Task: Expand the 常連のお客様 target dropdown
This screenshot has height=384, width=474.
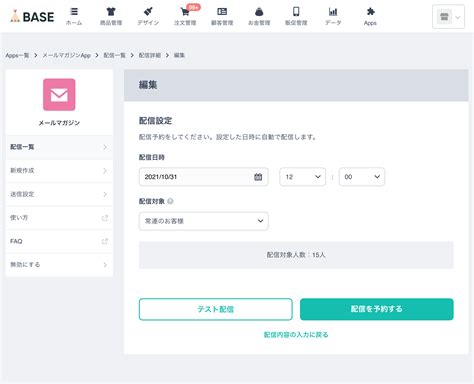Action: [204, 221]
